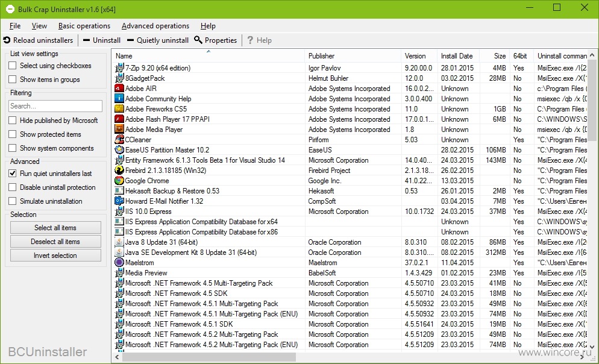The width and height of the screenshot is (599, 364).
Task: Open the Basic operations menu
Action: (x=84, y=26)
